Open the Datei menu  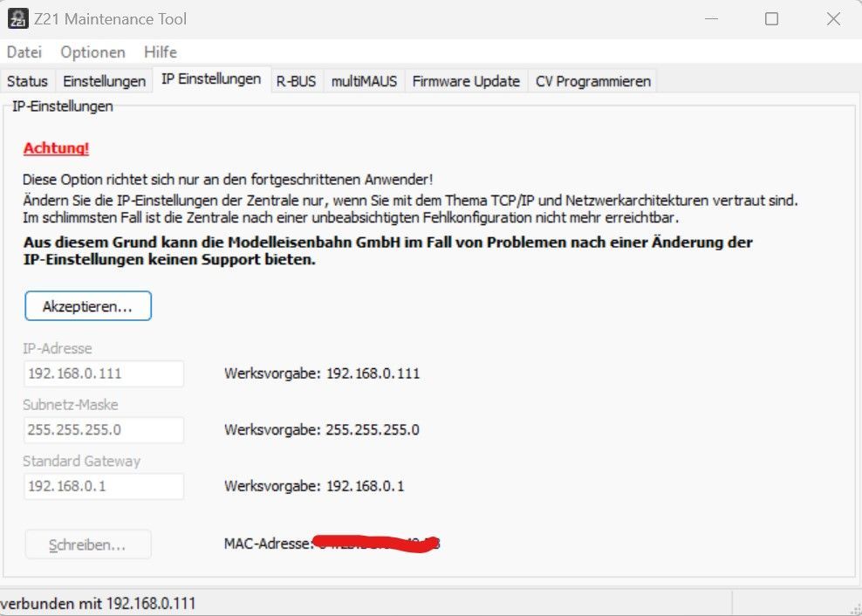[24, 52]
